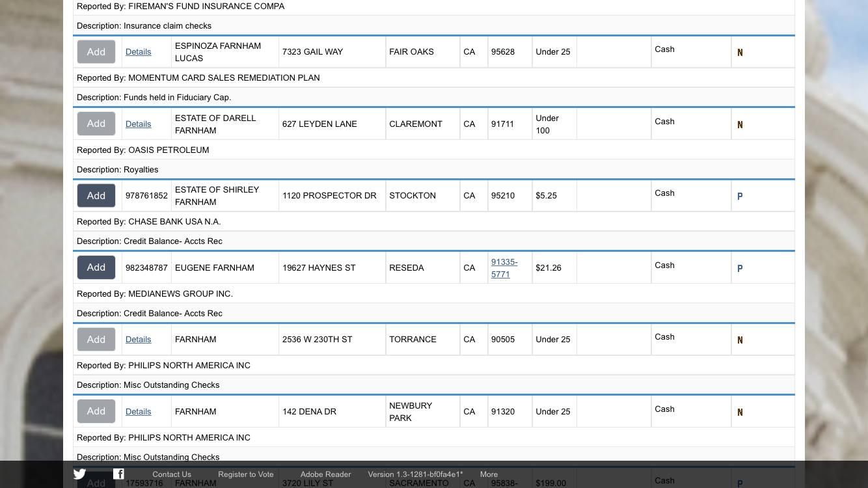The width and height of the screenshot is (868, 488).
Task: Add the Estate of Shirley Farnham property
Action: [96, 195]
